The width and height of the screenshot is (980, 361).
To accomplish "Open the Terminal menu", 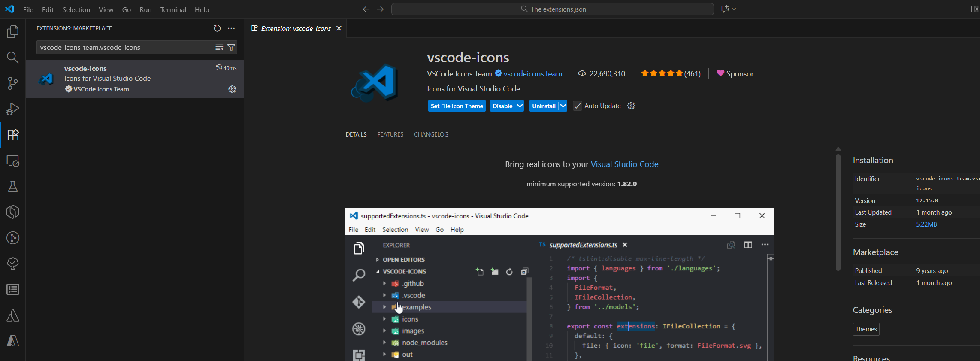I will point(173,9).
